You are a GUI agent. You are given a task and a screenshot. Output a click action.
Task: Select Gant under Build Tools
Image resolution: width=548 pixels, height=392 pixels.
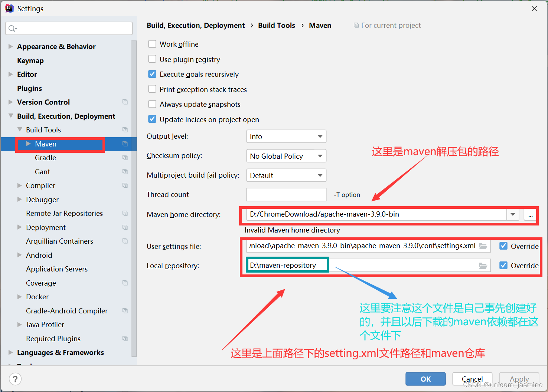42,172
